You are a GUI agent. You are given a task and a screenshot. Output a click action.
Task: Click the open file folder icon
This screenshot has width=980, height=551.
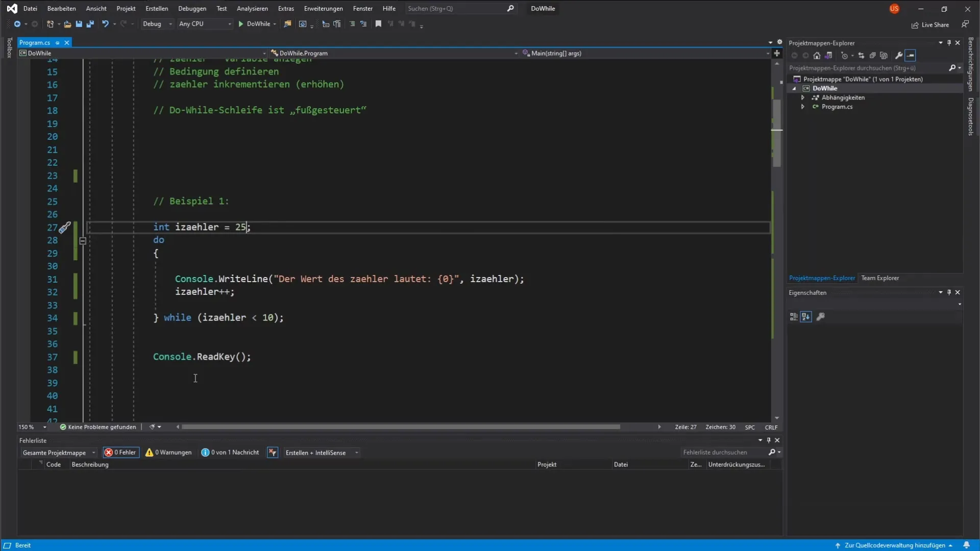(67, 24)
